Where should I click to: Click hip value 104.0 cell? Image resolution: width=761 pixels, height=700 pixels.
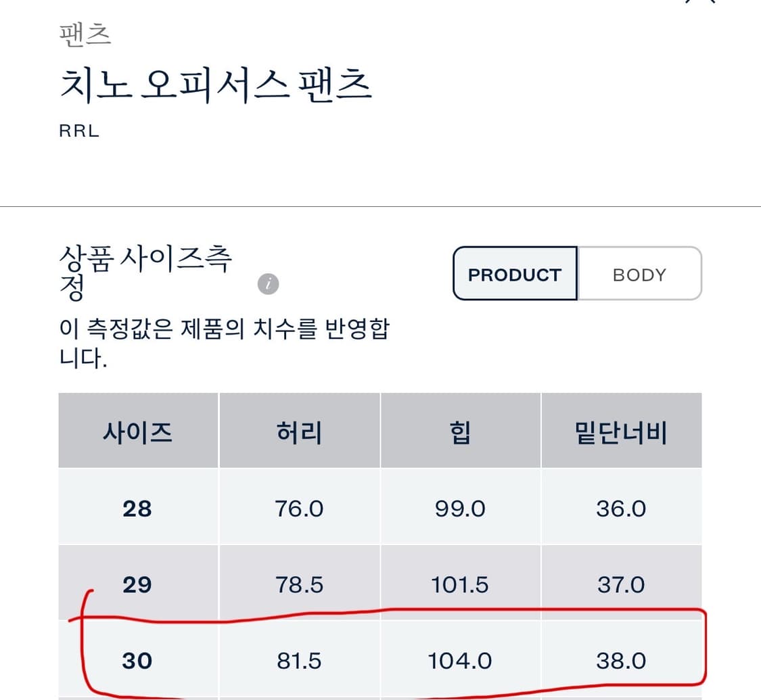point(460,661)
